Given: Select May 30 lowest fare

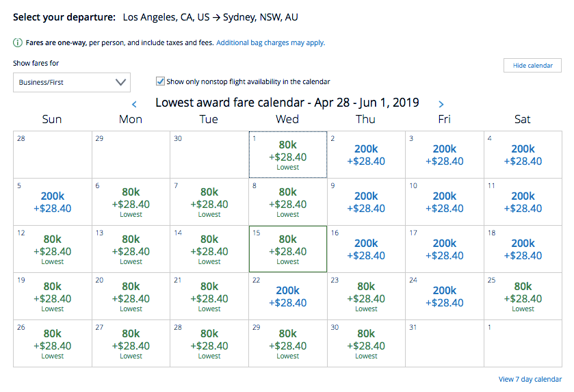Looking at the screenshot, I should (366, 343).
